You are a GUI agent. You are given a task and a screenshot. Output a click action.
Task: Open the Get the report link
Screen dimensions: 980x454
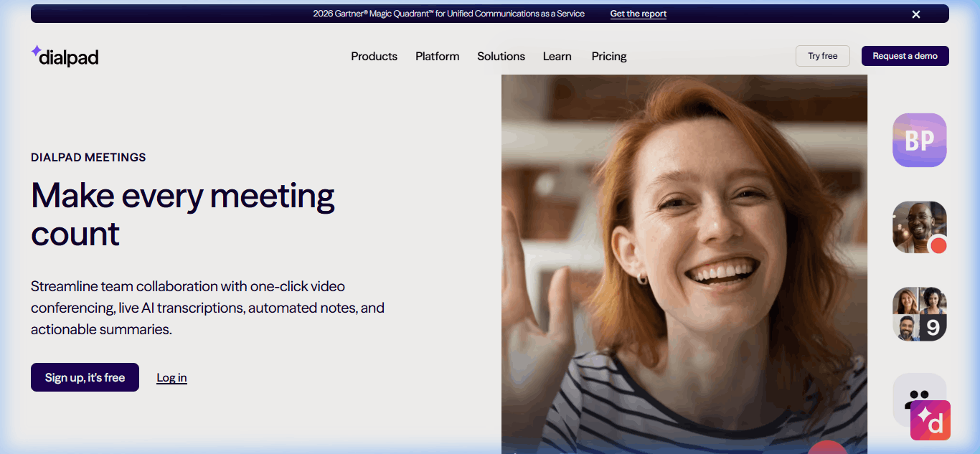pos(638,14)
